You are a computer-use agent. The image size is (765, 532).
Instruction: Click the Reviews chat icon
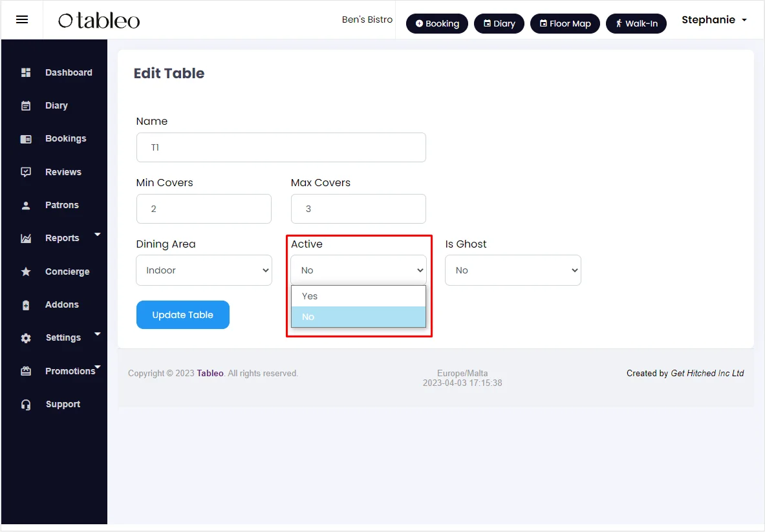(26, 172)
